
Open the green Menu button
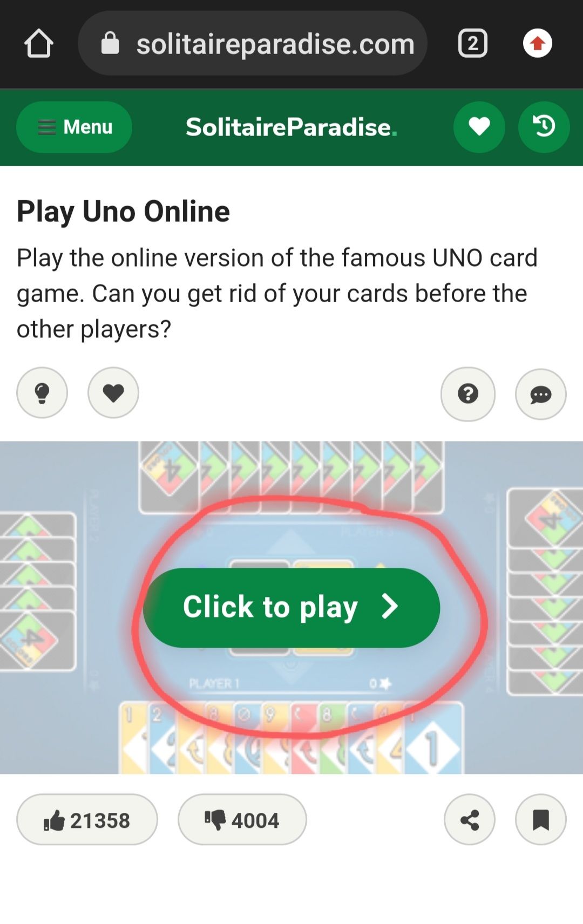(74, 127)
